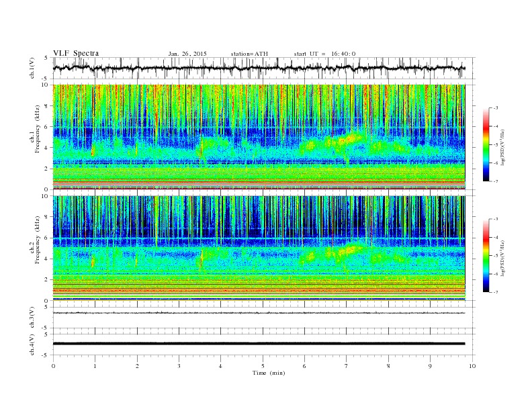
Task: Click time axis tick label "2"
Action: (137, 366)
